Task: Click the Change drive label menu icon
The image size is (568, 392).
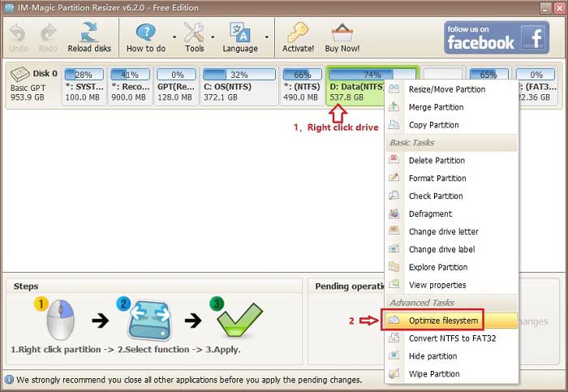Action: [x=394, y=248]
